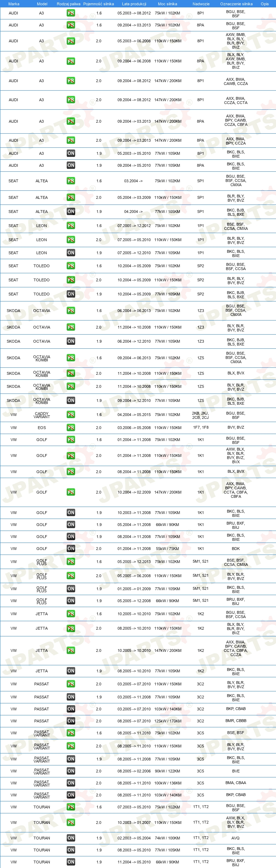
Task: Click diesel ON icon for Passat Variant BVE
Action: click(71, 771)
